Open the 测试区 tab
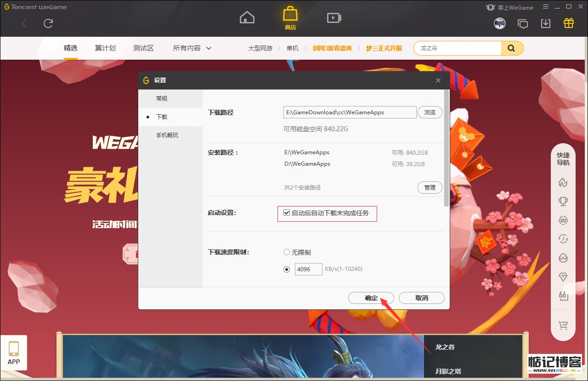588x381 pixels. pyautogui.click(x=143, y=48)
